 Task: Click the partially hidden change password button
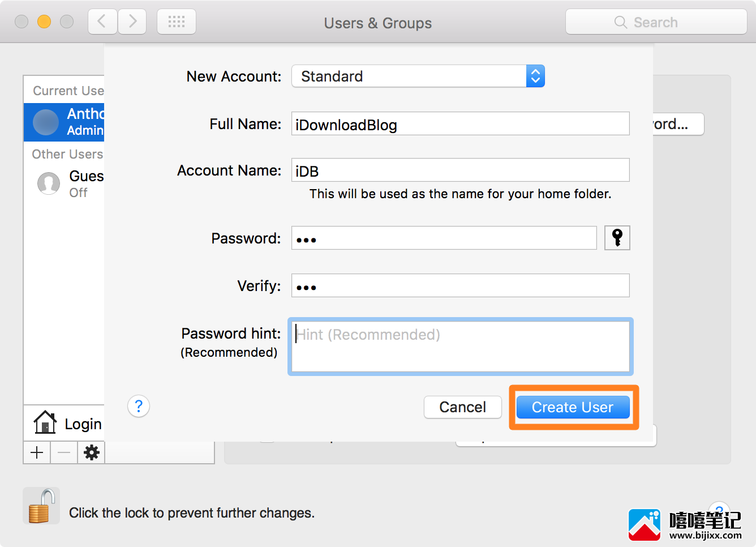click(678, 124)
